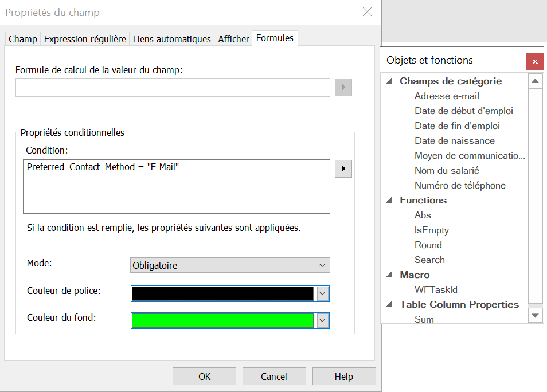Select IsEmpty in the Functions list
Image resolution: width=547 pixels, height=392 pixels.
coord(431,230)
